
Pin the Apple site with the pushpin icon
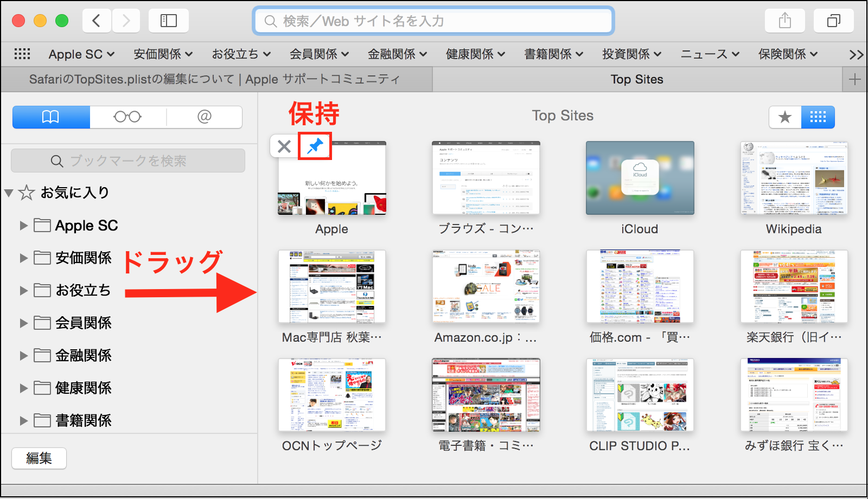[x=315, y=146]
